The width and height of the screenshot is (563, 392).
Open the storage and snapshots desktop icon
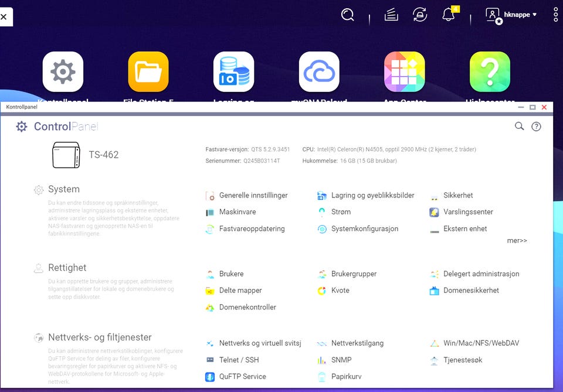(234, 71)
